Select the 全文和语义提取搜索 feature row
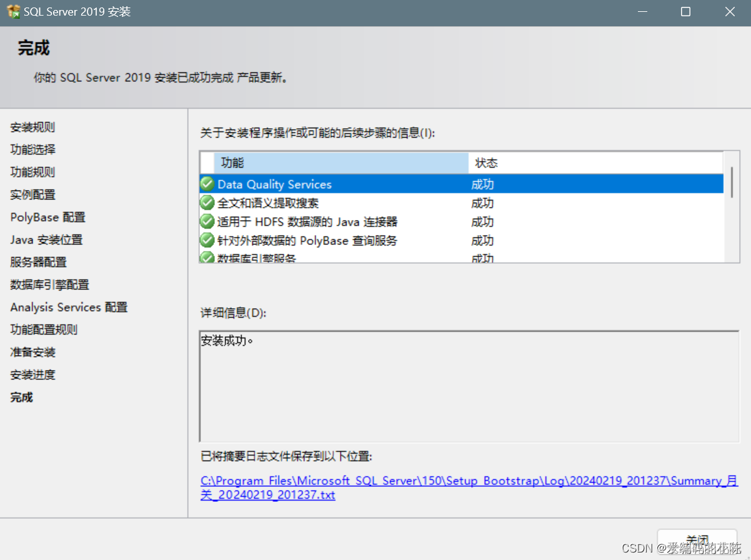751x560 pixels. click(x=462, y=203)
